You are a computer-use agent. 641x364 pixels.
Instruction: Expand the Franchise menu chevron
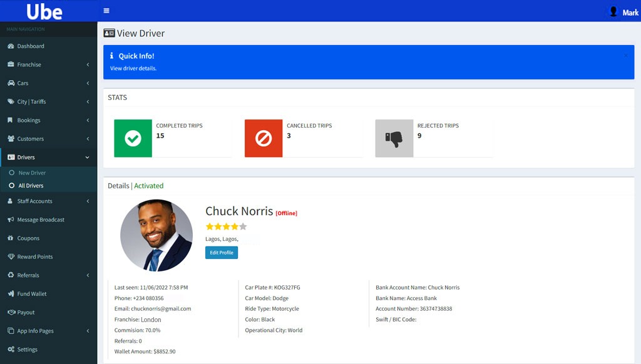[88, 64]
